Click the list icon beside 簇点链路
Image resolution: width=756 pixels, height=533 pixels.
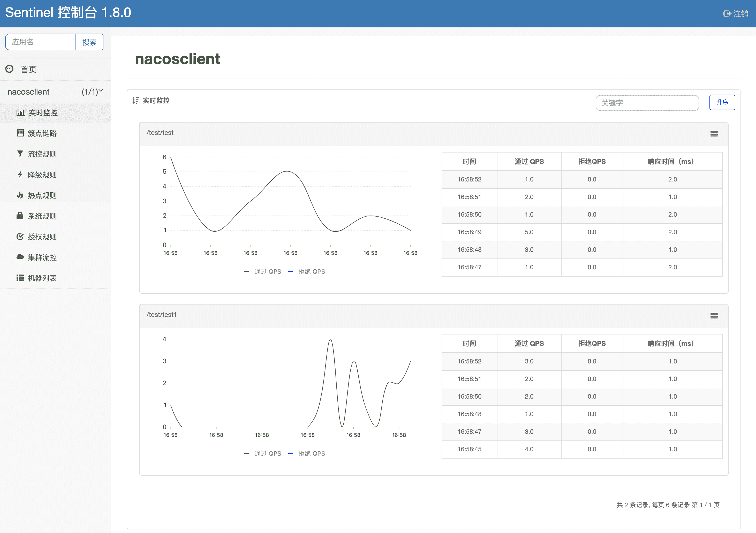(x=20, y=133)
